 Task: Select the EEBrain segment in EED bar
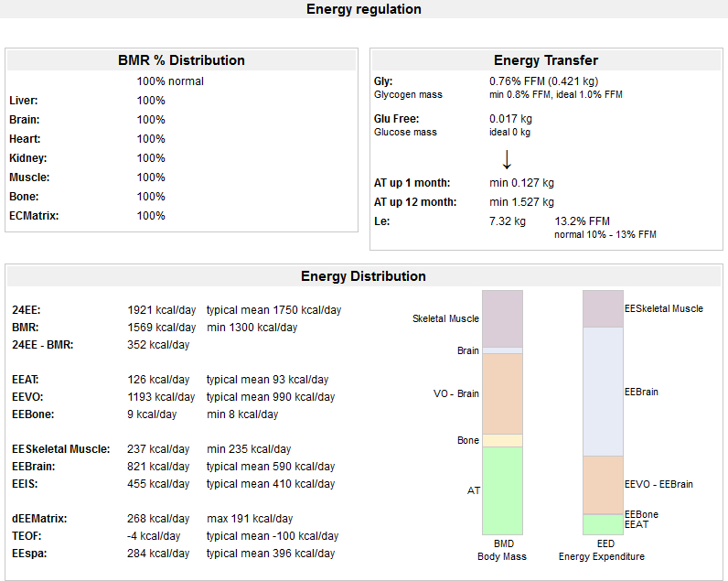pos(603,392)
